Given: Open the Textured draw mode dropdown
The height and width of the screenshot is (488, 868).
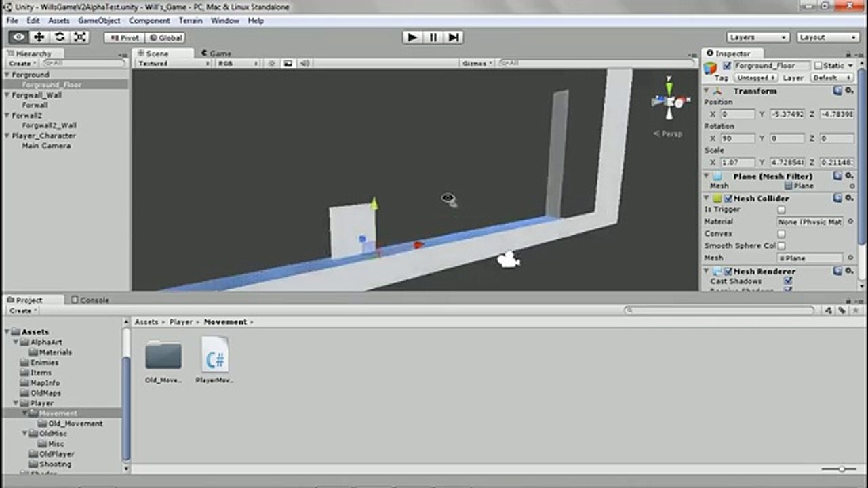Looking at the screenshot, I should (x=174, y=63).
